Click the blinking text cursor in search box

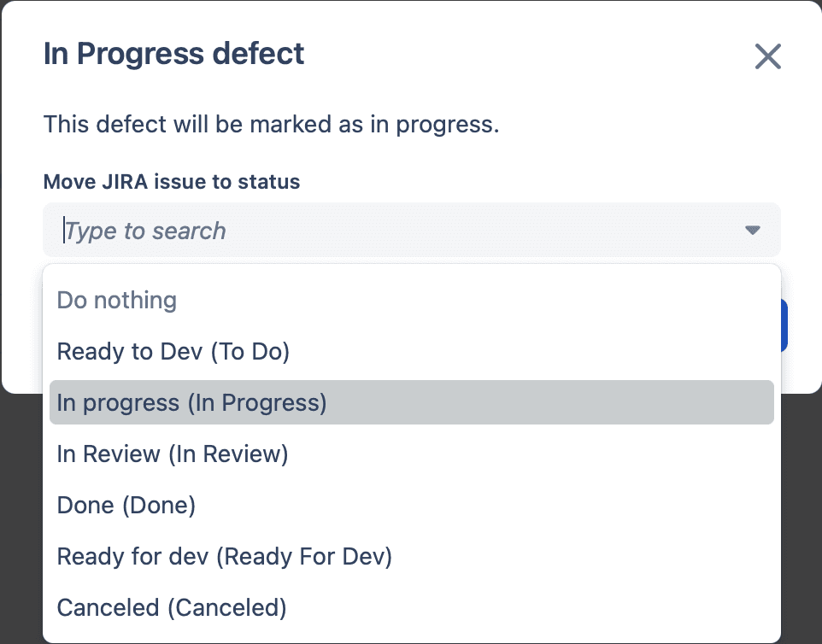point(64,230)
